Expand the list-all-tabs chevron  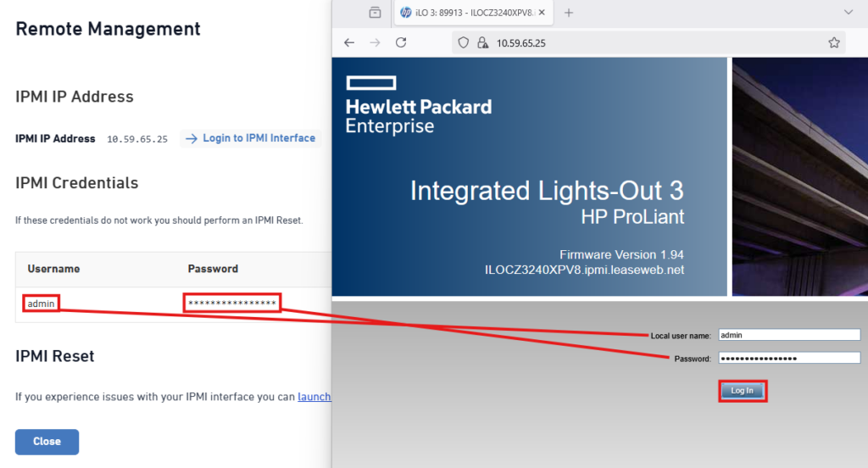(x=848, y=12)
